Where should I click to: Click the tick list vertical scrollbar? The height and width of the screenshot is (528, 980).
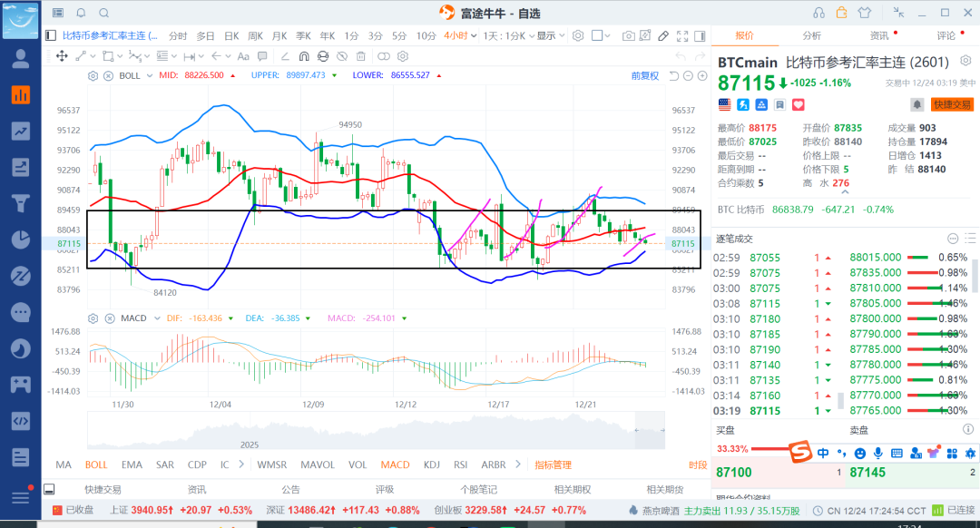[x=841, y=400]
